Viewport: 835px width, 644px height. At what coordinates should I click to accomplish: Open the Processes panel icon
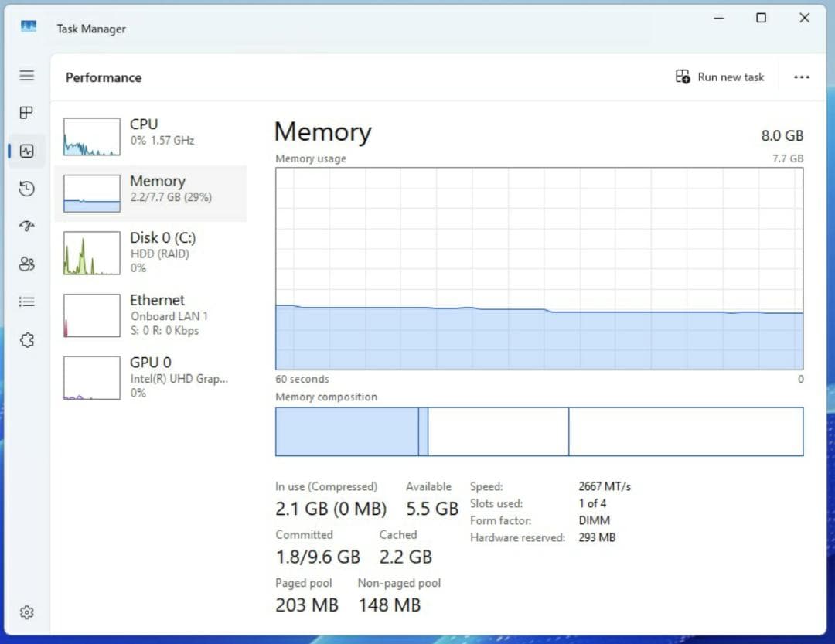(26, 112)
